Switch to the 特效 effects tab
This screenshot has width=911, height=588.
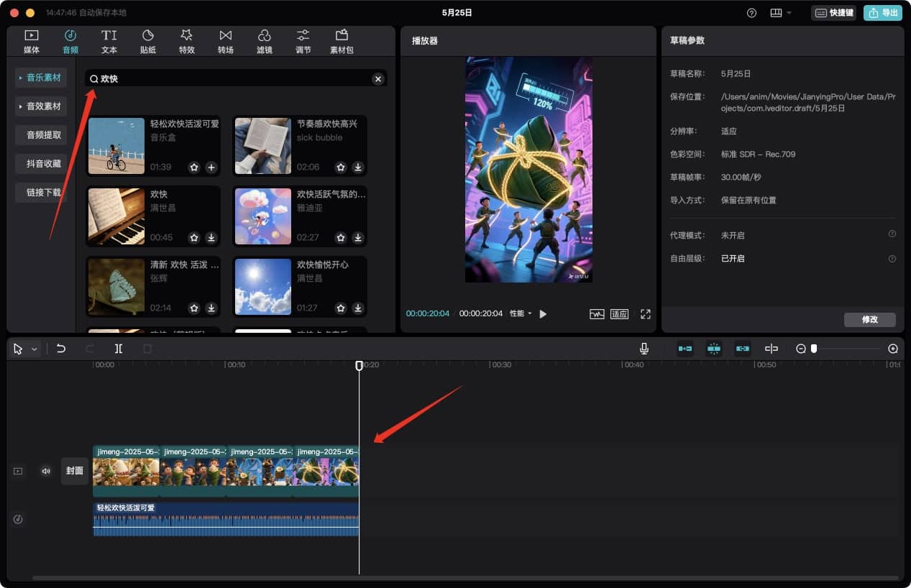click(187, 41)
